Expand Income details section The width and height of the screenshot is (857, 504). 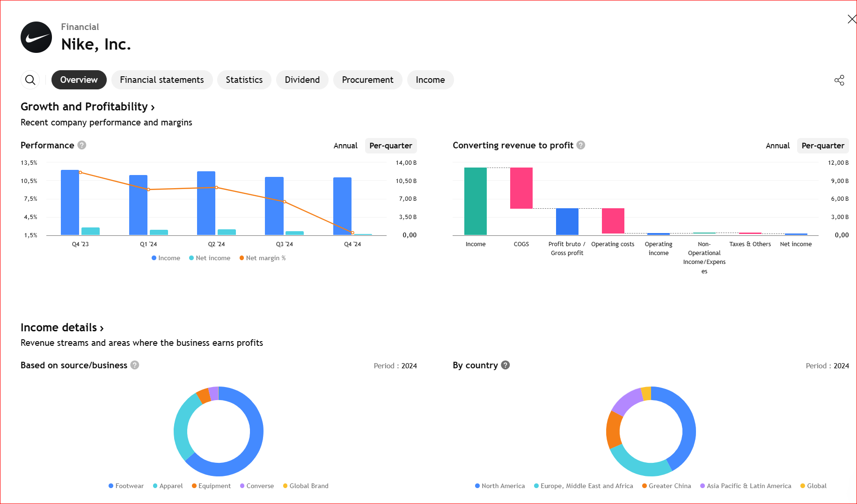(62, 328)
